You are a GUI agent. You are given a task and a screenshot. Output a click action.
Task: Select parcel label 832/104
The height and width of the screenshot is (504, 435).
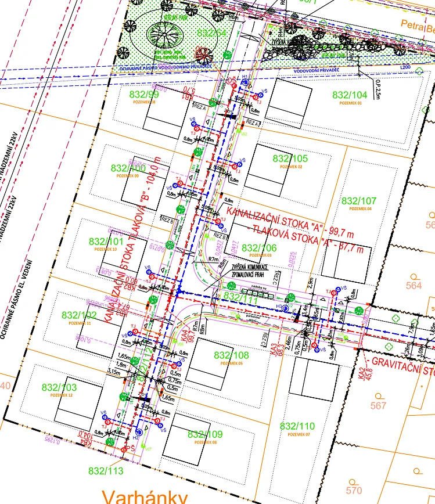[x=350, y=95]
